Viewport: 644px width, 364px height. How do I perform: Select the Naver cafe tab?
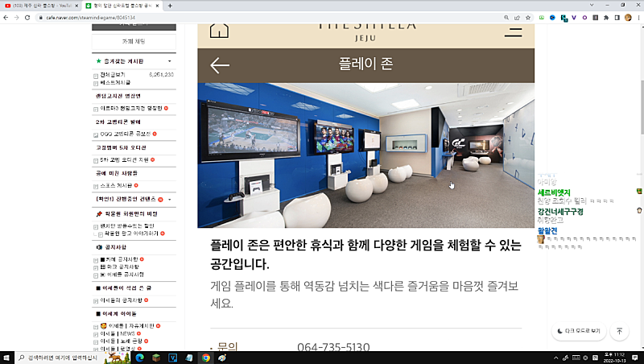click(x=122, y=6)
